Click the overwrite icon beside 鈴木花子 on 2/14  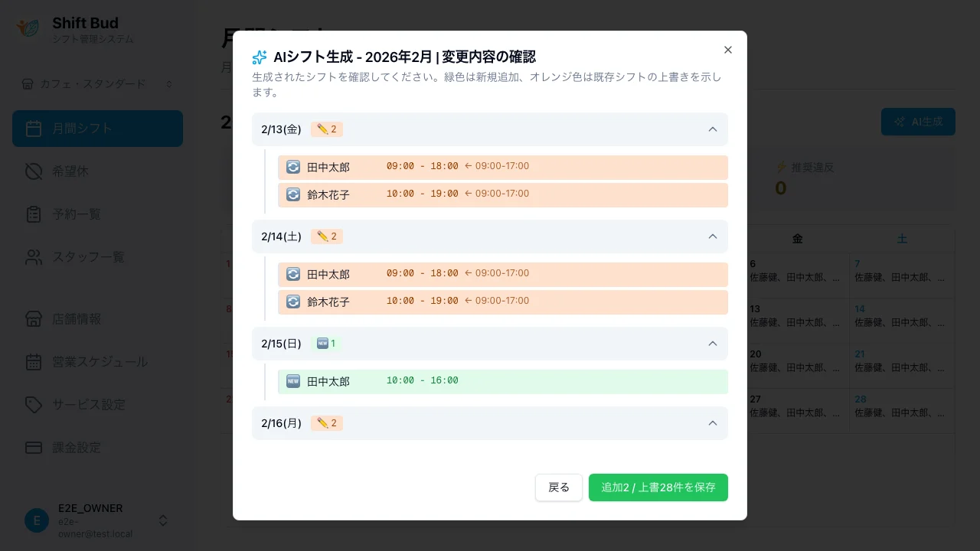point(293,302)
